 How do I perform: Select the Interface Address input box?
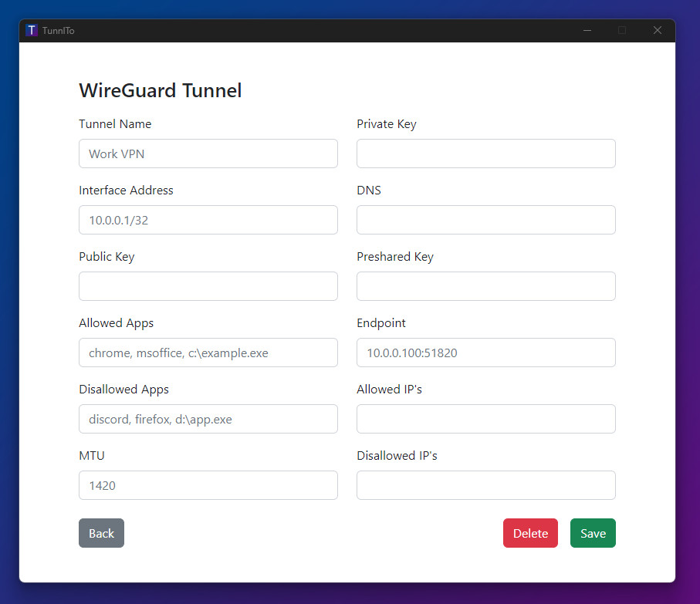[x=208, y=220]
